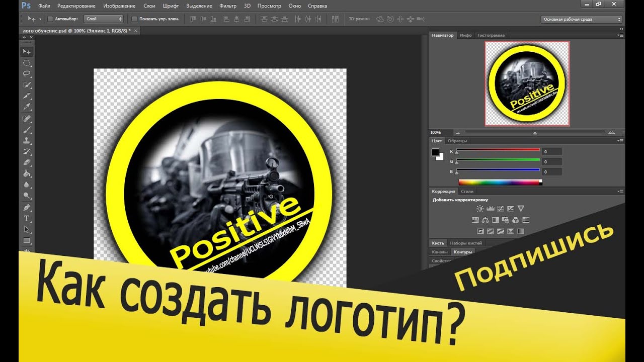Screen dimensions: 644x362
Task: Switch to the Гистограмма tab
Action: point(491,35)
